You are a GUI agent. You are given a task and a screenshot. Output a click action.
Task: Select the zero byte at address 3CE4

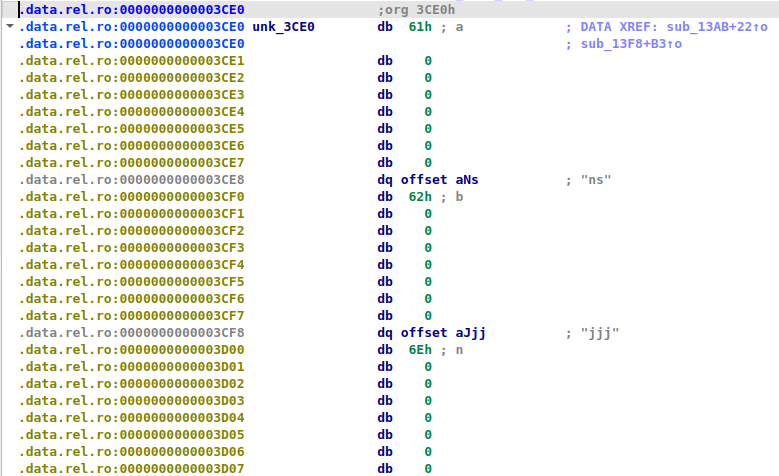coord(428,111)
